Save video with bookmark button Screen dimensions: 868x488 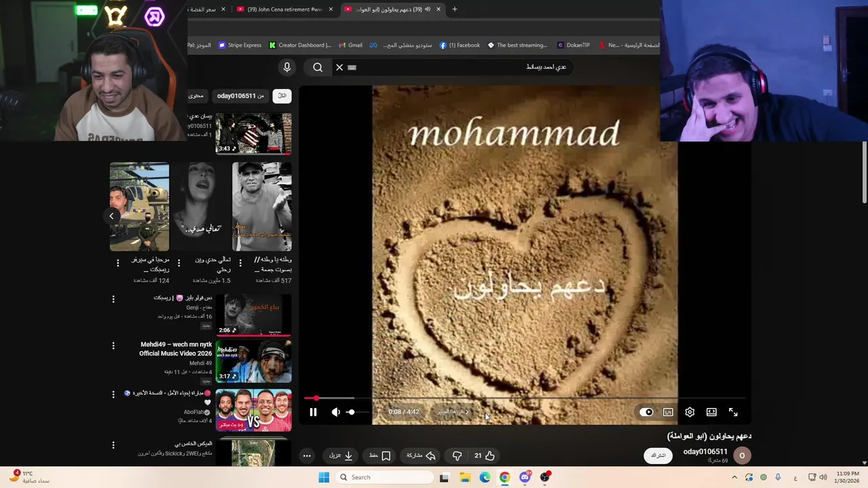380,455
